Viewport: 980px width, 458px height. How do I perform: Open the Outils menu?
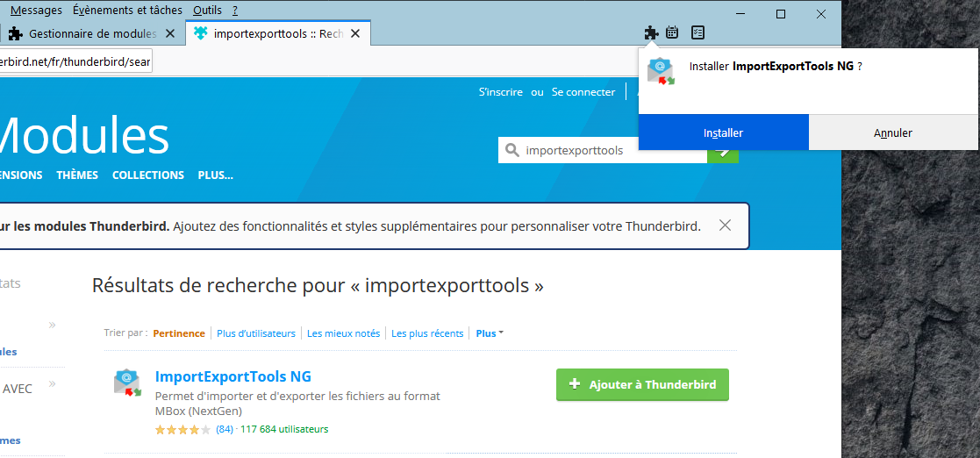click(x=208, y=10)
